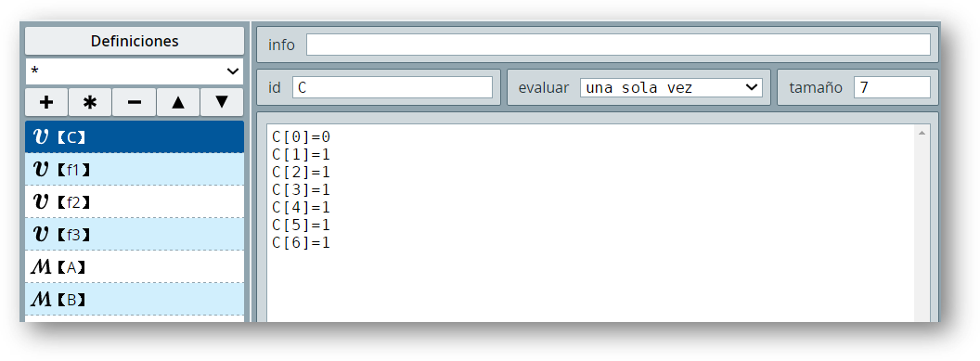980x361 pixels.
Task: Select vector f2 in the definitions list
Action: click(x=135, y=201)
